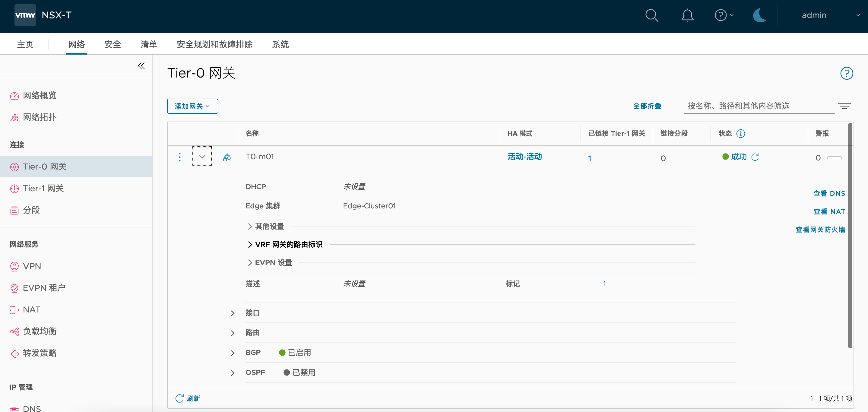Screen dimensions: 868x412
Task: Open the notifications bell
Action: [x=687, y=15]
